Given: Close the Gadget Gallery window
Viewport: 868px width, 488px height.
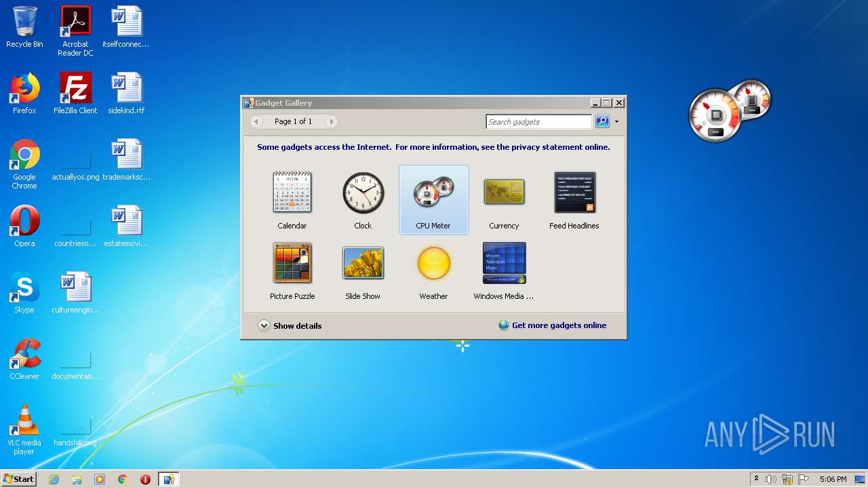Looking at the screenshot, I should click(618, 103).
